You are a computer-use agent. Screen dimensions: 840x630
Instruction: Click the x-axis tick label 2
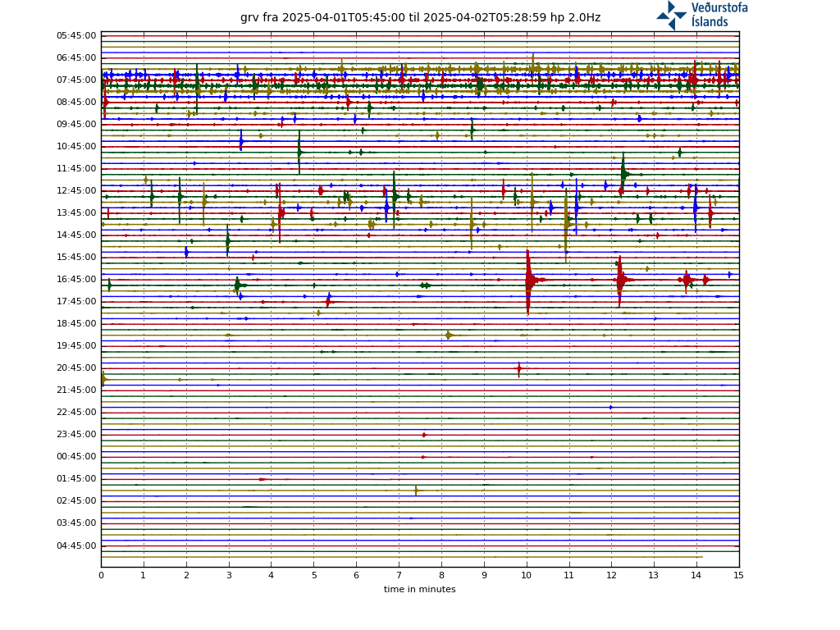[186, 575]
